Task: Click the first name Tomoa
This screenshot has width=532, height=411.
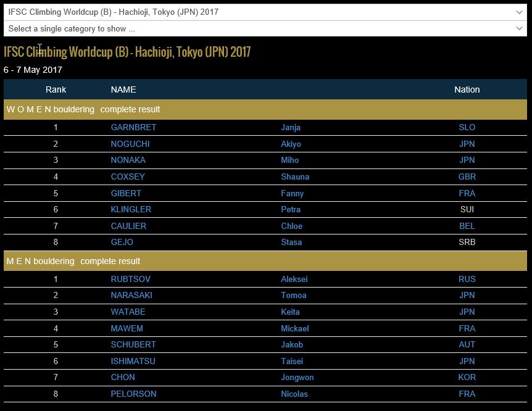Action: [x=294, y=295]
